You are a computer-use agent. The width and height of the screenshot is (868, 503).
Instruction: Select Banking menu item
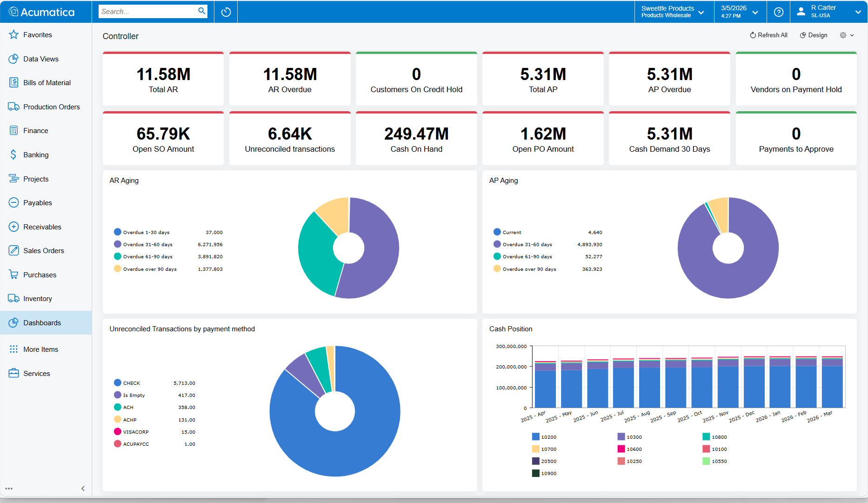(46, 155)
